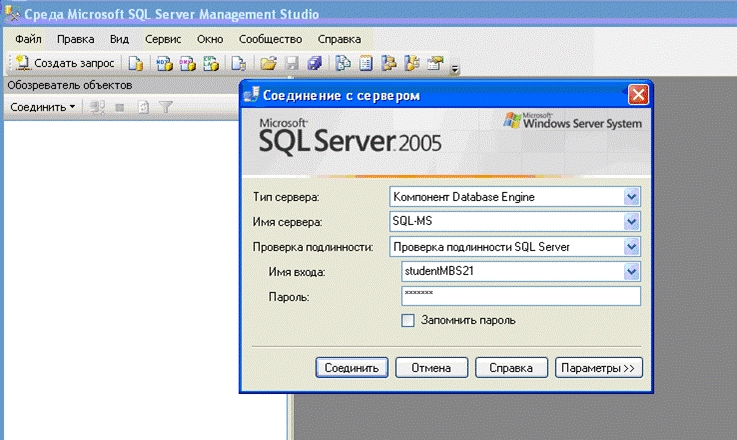This screenshot has width=737, height=440.
Task: Open the Сервис menu
Action: pyautogui.click(x=163, y=39)
